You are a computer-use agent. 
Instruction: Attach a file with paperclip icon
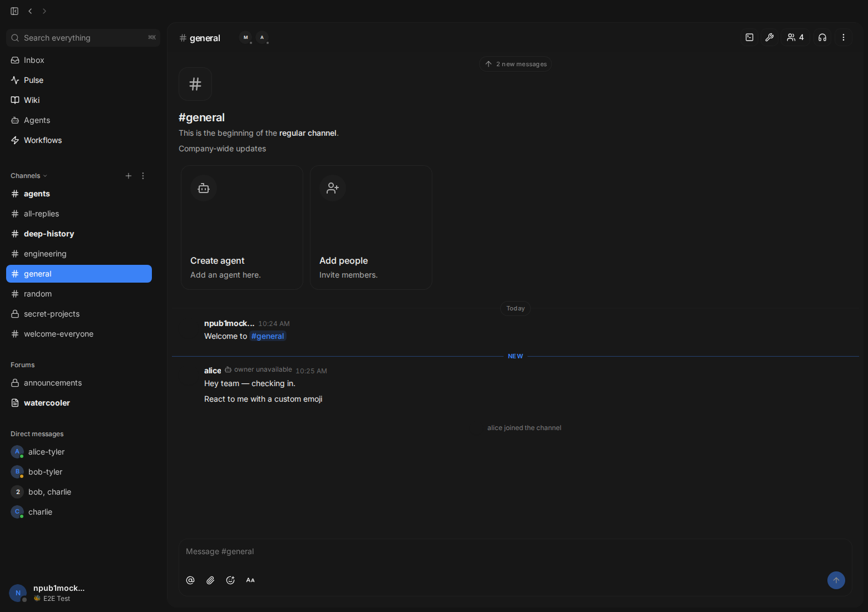click(210, 580)
